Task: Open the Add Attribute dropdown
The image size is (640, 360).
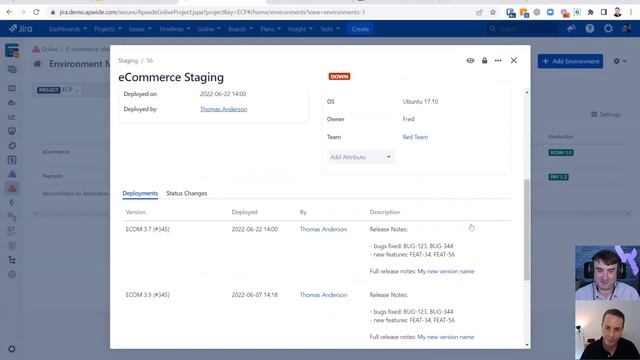Action: tap(360, 157)
